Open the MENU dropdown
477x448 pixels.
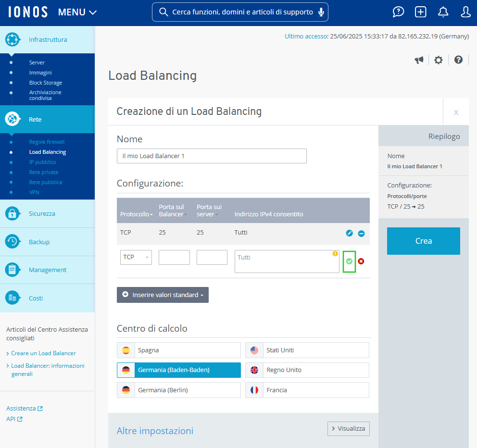pyautogui.click(x=77, y=12)
